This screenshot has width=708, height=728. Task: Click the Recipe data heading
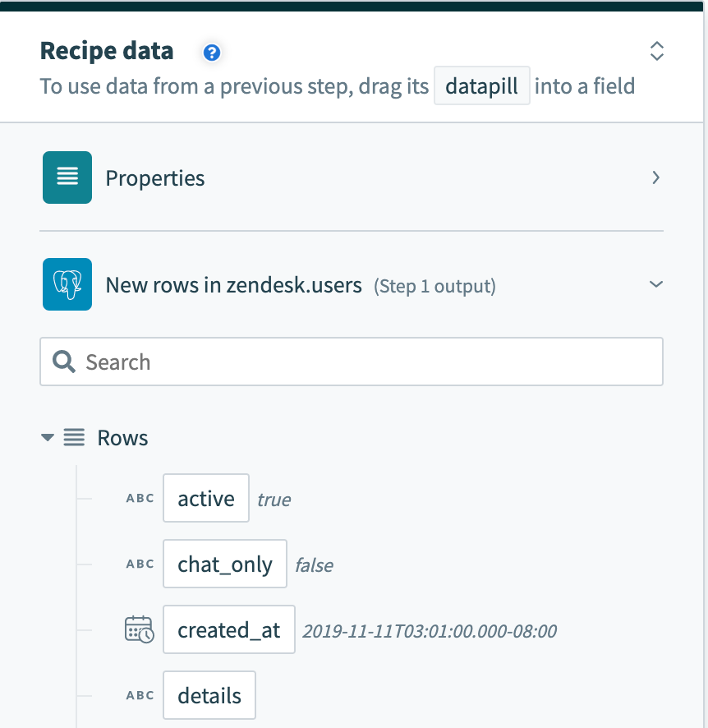107,51
